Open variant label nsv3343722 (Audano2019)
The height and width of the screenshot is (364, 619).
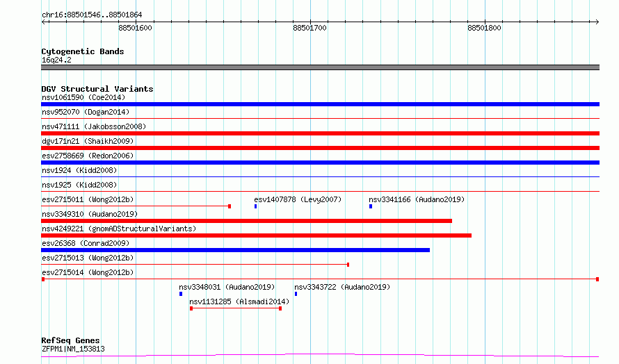coord(342,287)
